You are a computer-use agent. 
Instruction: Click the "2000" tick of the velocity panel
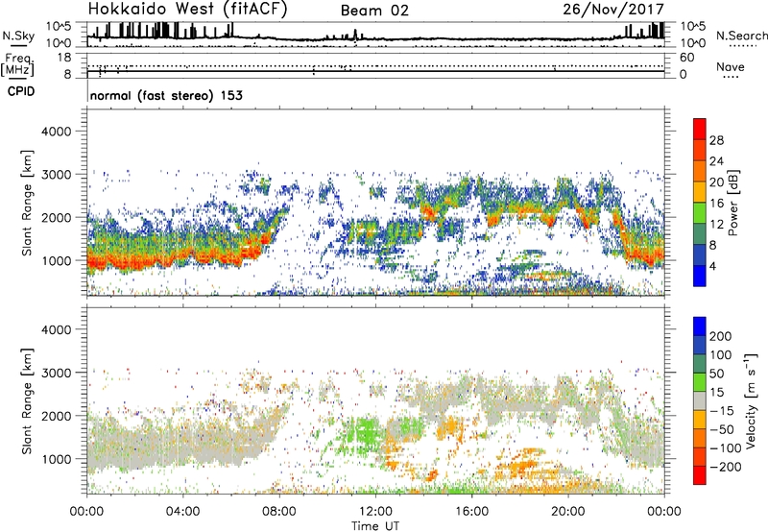coord(56,416)
